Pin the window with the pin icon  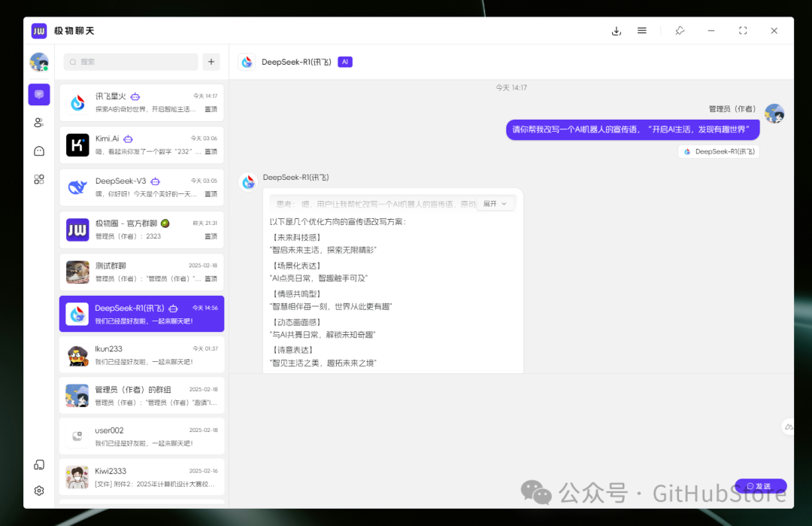tap(680, 31)
